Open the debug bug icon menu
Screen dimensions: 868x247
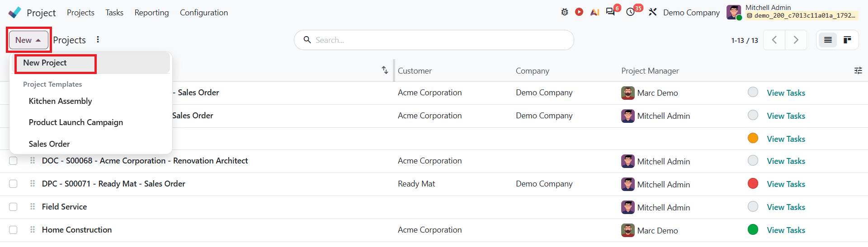coord(565,12)
